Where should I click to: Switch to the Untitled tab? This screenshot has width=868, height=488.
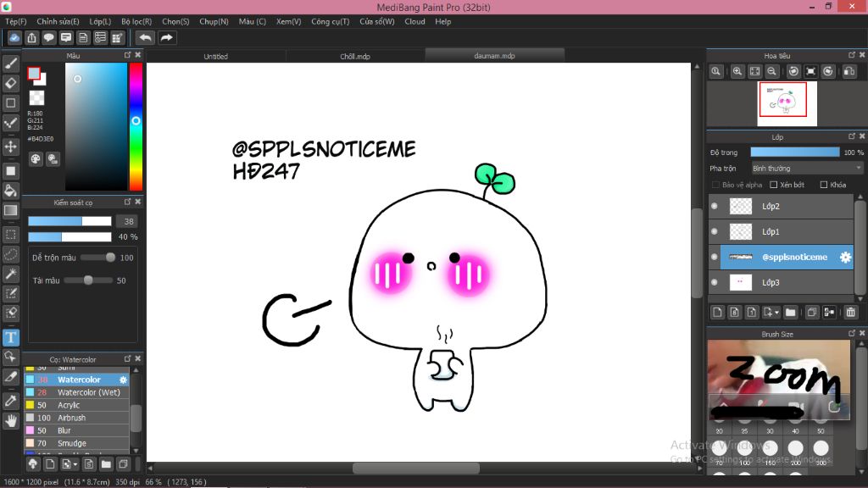point(216,56)
